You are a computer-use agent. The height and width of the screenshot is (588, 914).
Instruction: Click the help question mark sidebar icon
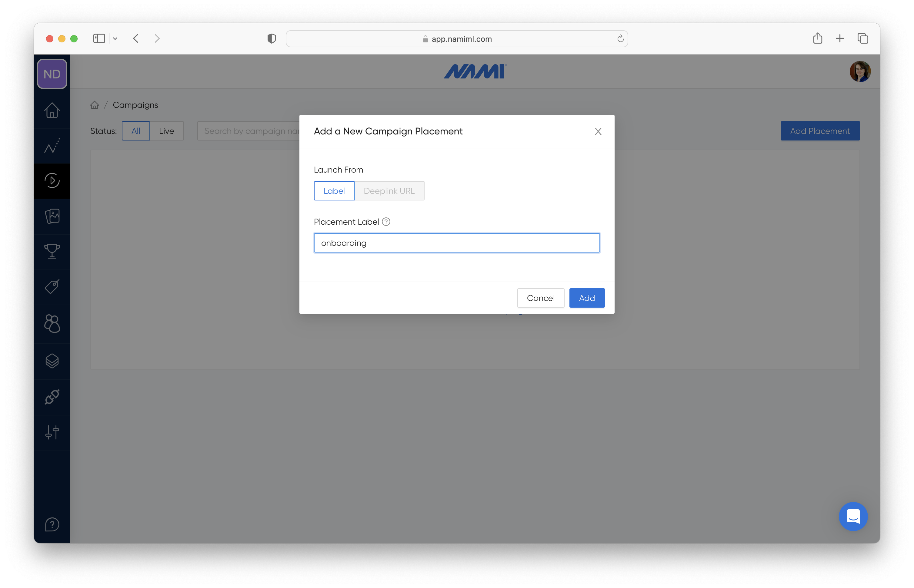click(x=52, y=524)
